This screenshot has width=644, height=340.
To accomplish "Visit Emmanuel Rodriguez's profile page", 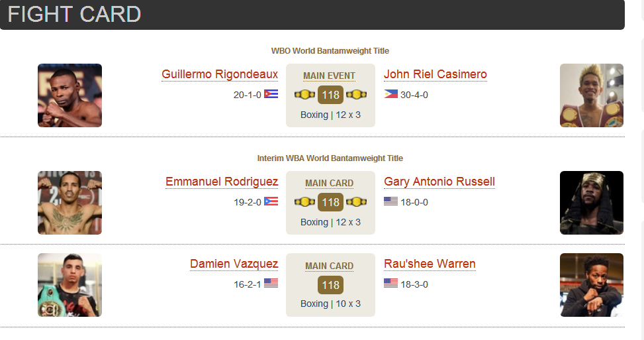I will 222,182.
